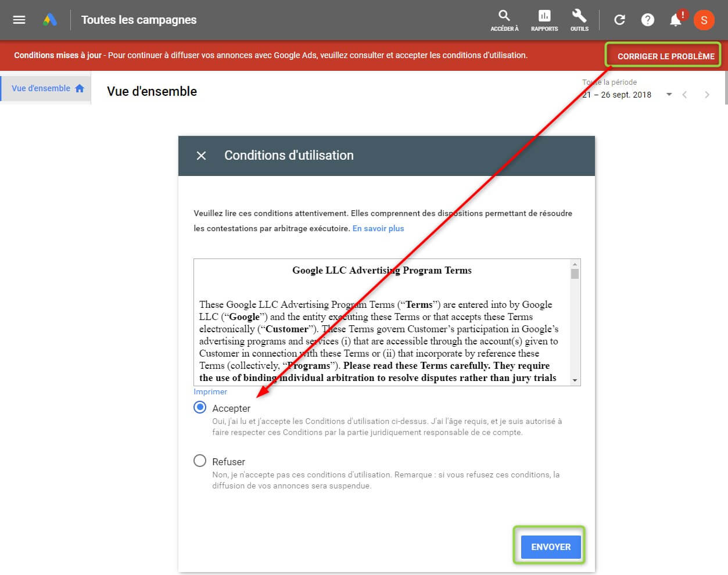
Task: Go to the previous period arrow
Action: pyautogui.click(x=685, y=95)
